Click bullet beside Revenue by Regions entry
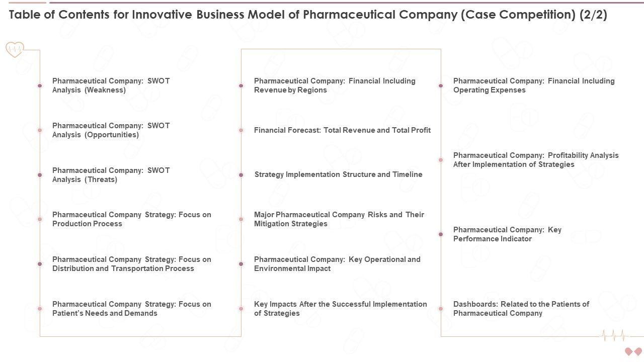This screenshot has height=362, width=644. (241, 86)
